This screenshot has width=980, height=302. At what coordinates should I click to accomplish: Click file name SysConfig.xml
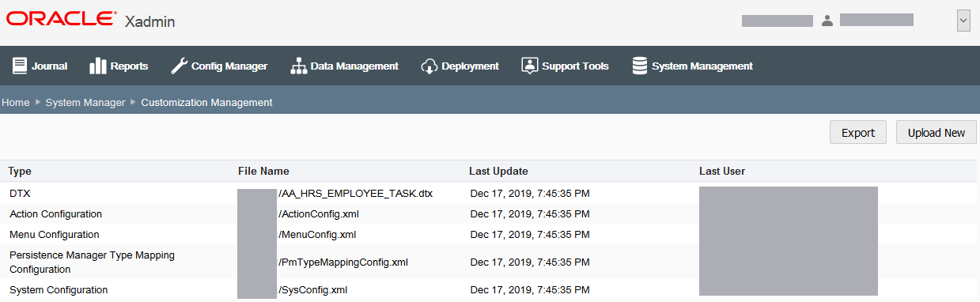coord(312,290)
